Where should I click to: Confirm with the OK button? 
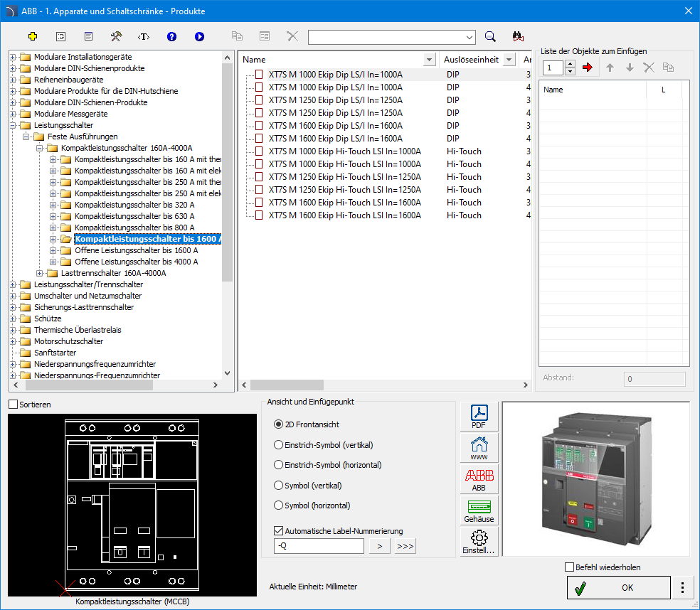click(x=618, y=588)
